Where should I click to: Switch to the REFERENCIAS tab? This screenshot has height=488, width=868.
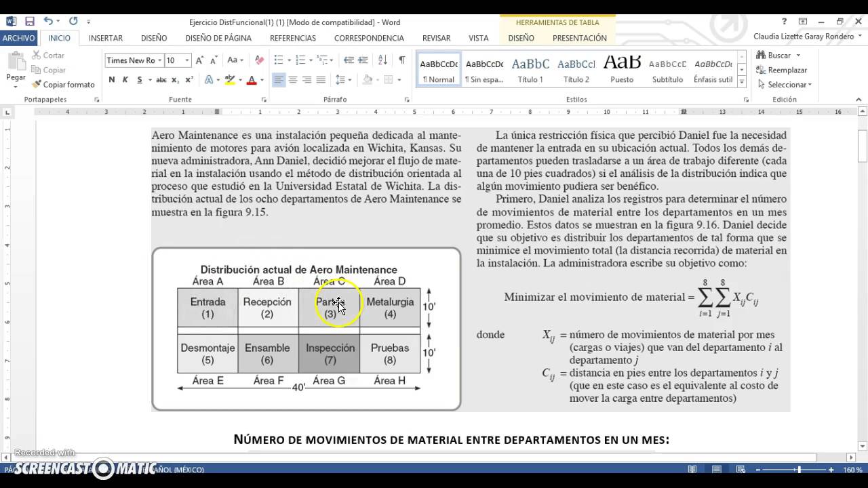(293, 38)
